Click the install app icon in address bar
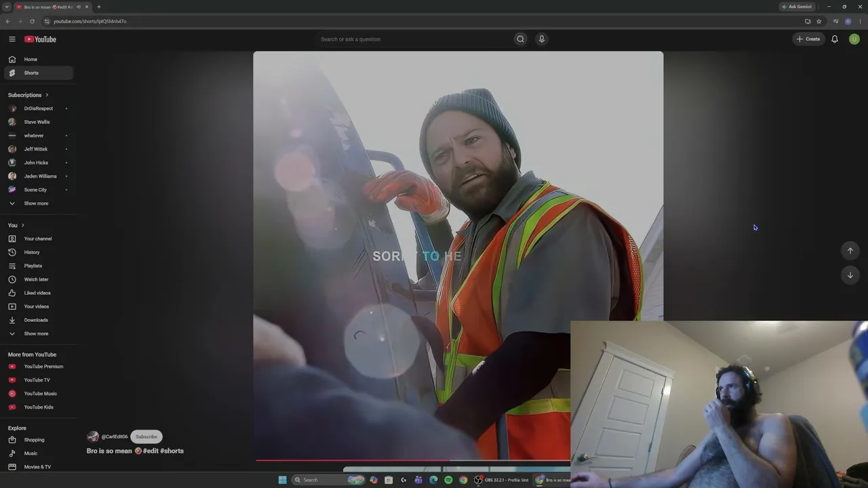868x488 pixels. [808, 21]
